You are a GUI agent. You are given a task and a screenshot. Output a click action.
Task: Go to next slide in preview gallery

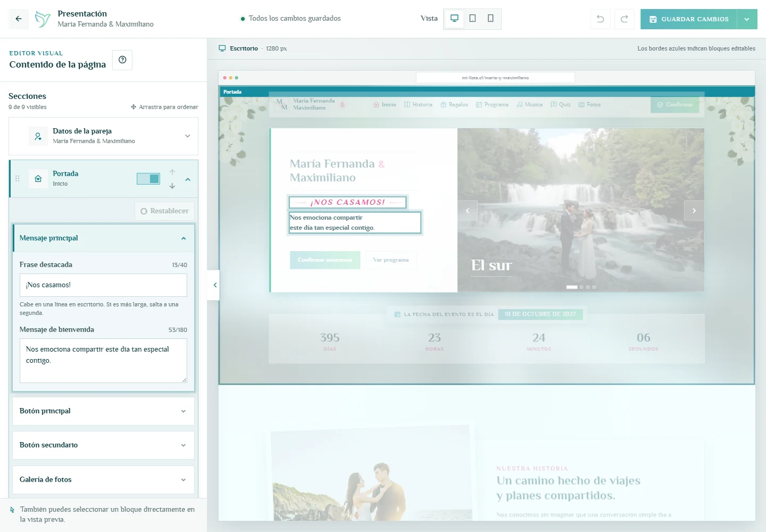pos(694,211)
